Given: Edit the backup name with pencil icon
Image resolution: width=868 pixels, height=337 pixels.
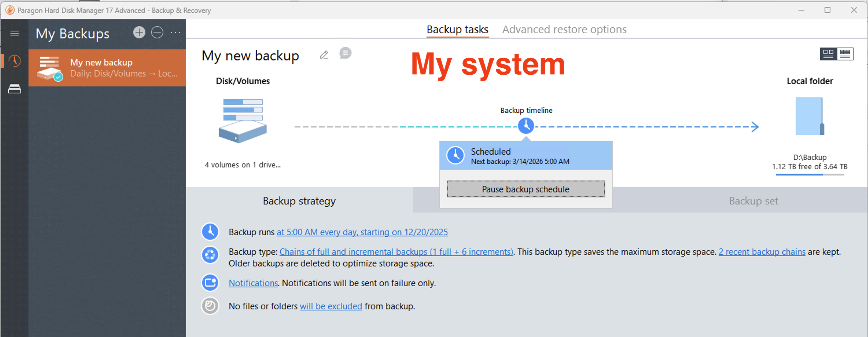Looking at the screenshot, I should pyautogui.click(x=324, y=55).
